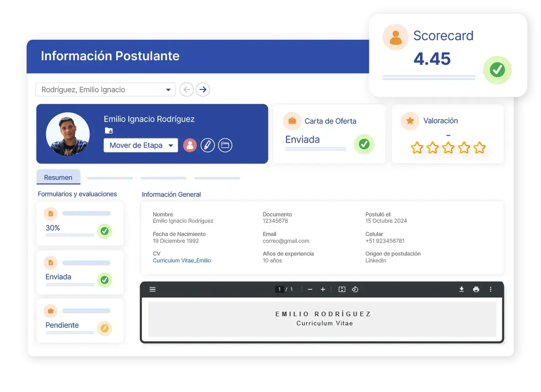Click the Pendiente yellow status icon
541x392 pixels.
[x=105, y=328]
